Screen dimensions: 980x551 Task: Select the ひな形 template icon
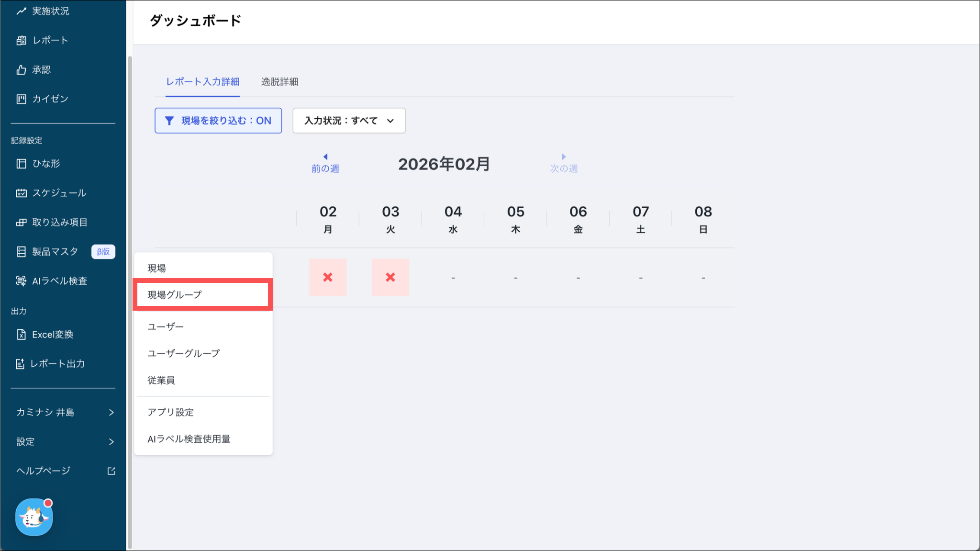(x=21, y=164)
